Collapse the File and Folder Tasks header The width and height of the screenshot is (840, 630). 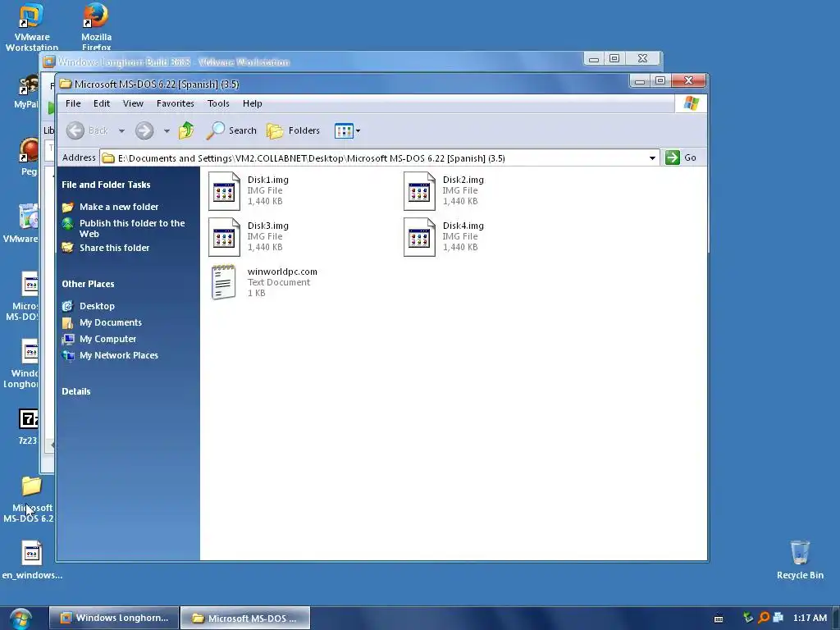(x=106, y=185)
